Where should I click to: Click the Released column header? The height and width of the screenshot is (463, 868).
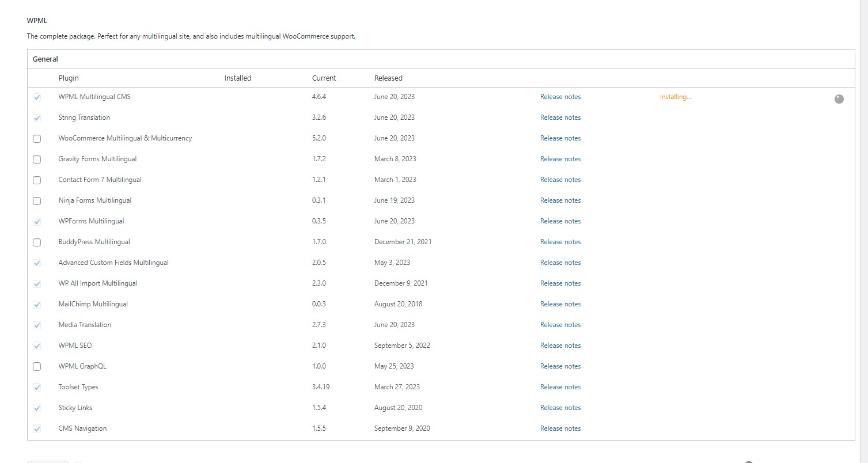[388, 78]
